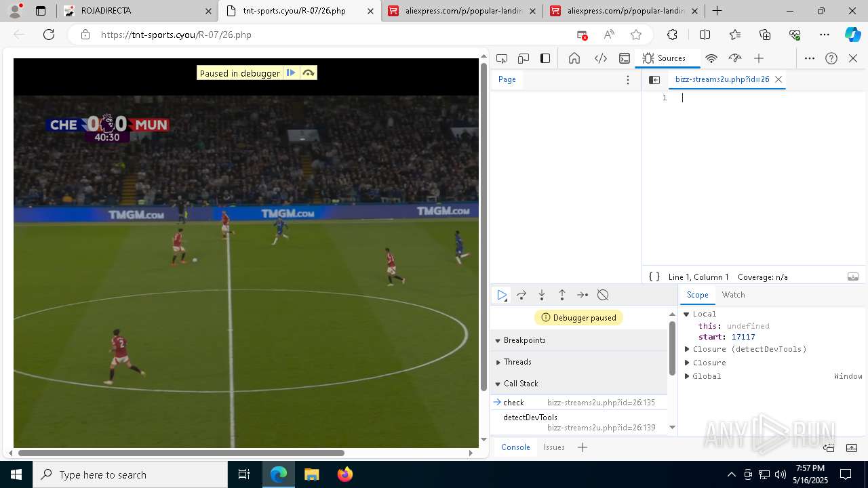Image resolution: width=868 pixels, height=488 pixels.
Task: Select the Page tab in navigator
Action: [507, 79]
